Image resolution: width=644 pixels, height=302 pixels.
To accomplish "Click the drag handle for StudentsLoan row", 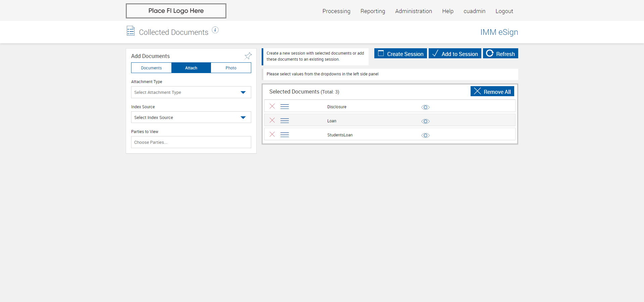I will tap(285, 135).
